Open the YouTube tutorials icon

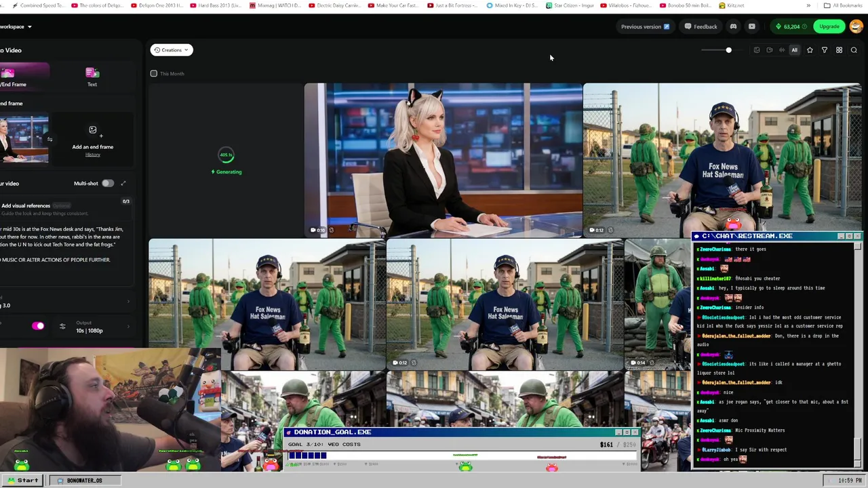coord(751,26)
